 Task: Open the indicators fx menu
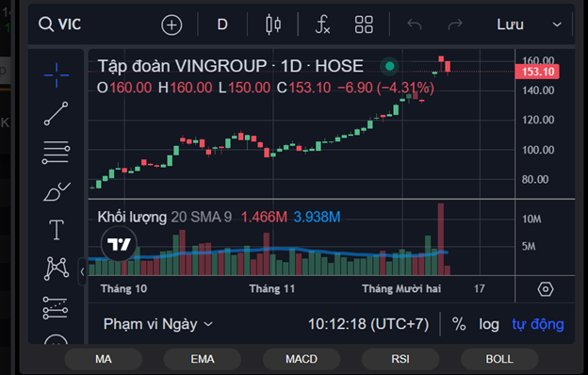click(x=322, y=24)
